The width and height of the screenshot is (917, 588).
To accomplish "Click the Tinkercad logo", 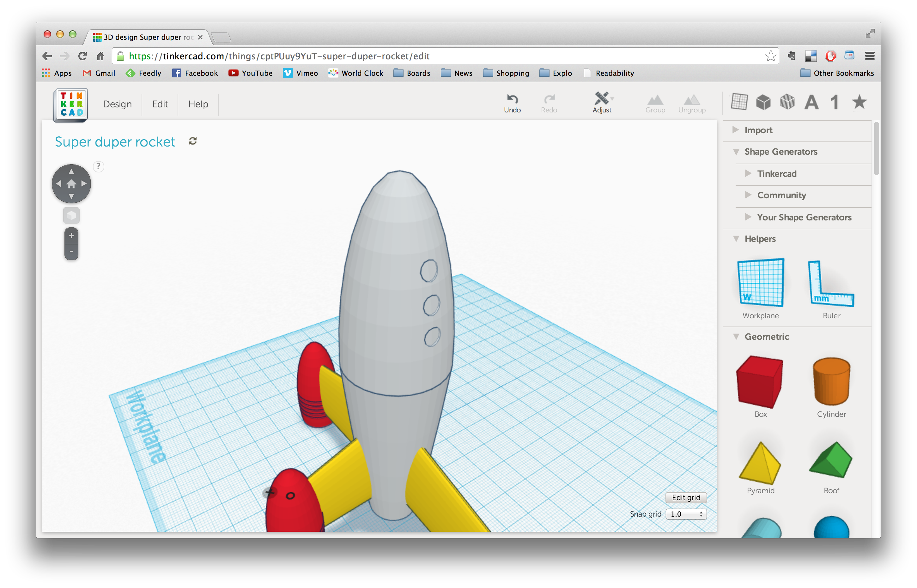I will pyautogui.click(x=71, y=104).
